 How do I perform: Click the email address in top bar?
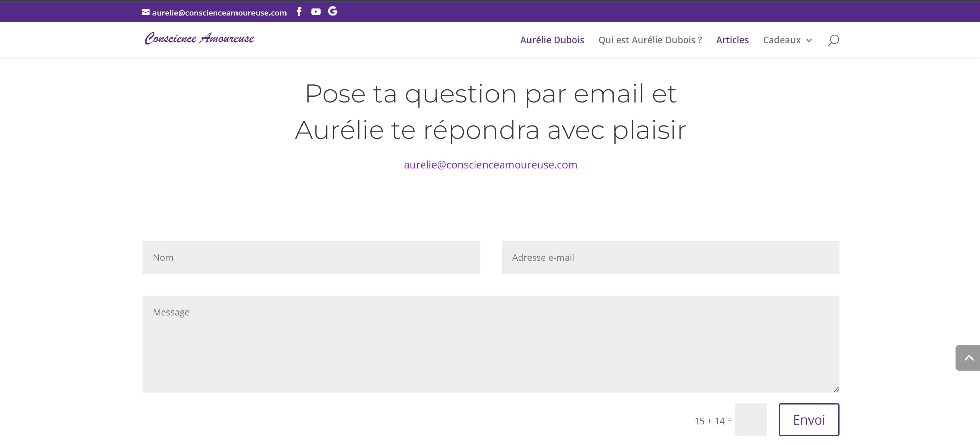[x=219, y=13]
